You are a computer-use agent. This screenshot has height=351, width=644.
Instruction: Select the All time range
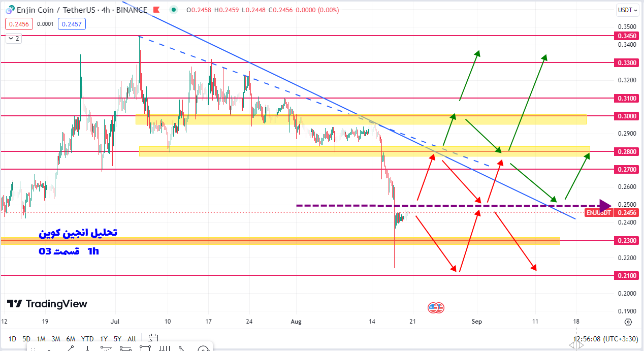tap(132, 339)
